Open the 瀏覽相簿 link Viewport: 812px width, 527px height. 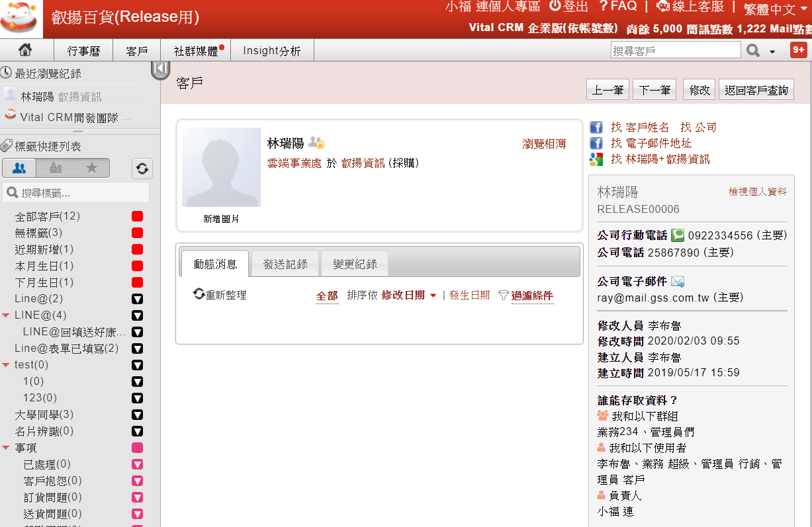(544, 143)
